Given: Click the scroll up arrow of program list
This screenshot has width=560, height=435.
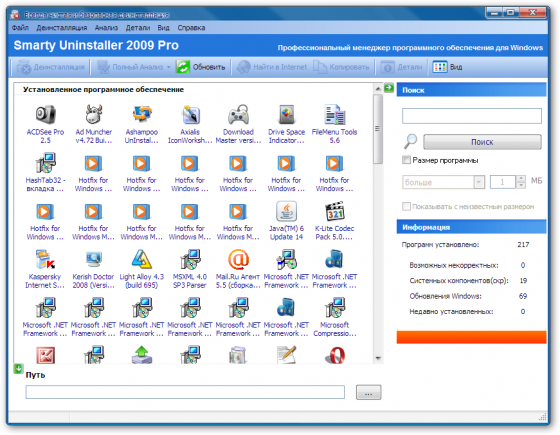Looking at the screenshot, I should tap(378, 88).
